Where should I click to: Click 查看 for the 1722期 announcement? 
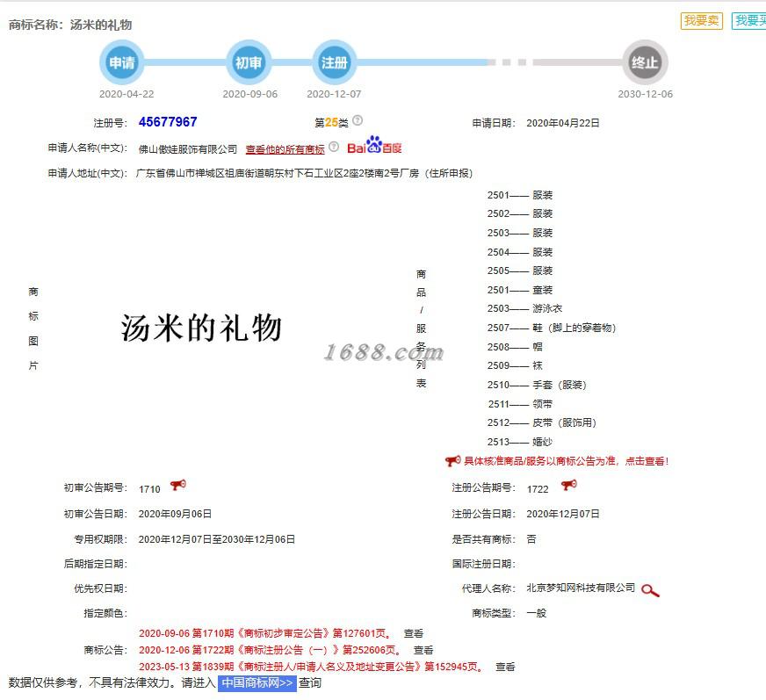pos(423,650)
